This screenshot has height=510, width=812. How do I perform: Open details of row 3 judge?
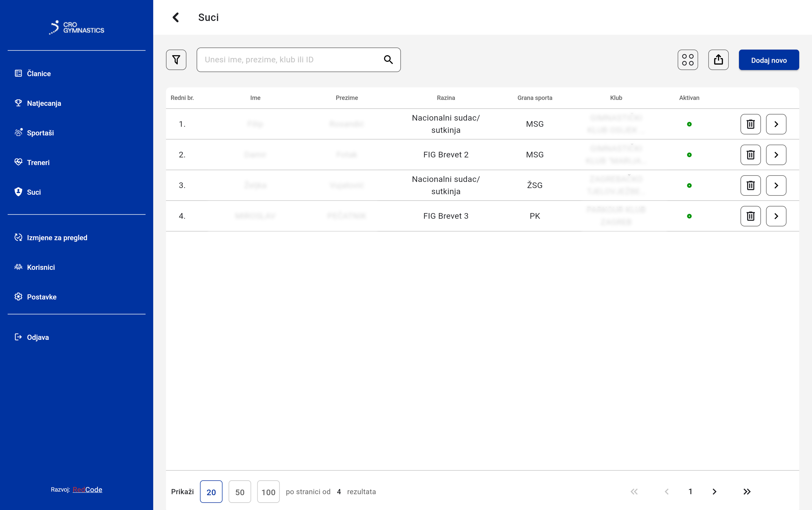[x=776, y=186]
